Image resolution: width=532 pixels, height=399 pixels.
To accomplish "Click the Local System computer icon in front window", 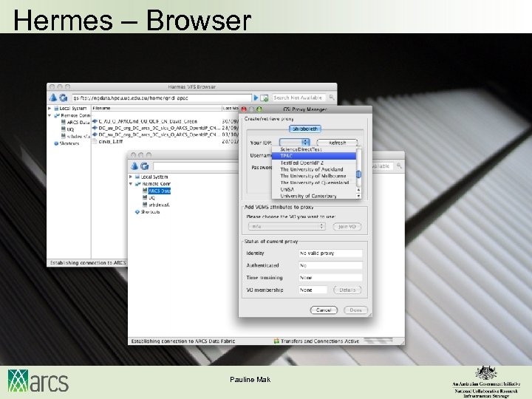I will [137, 177].
